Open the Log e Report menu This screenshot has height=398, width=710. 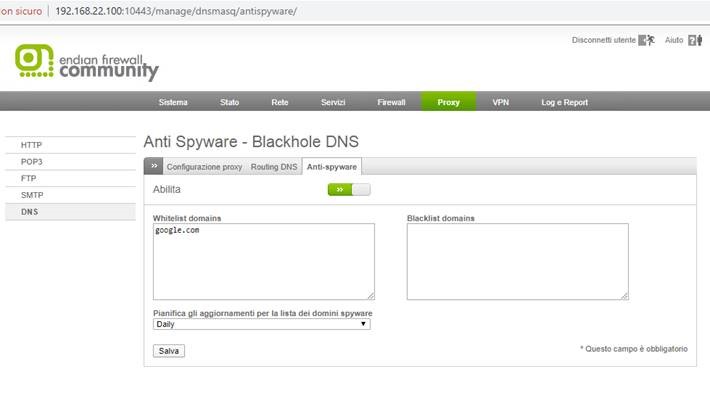pyautogui.click(x=565, y=102)
